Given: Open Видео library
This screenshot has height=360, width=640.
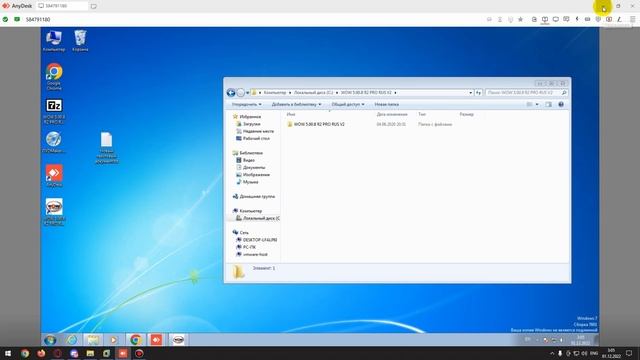Looking at the screenshot, I should click(245, 160).
